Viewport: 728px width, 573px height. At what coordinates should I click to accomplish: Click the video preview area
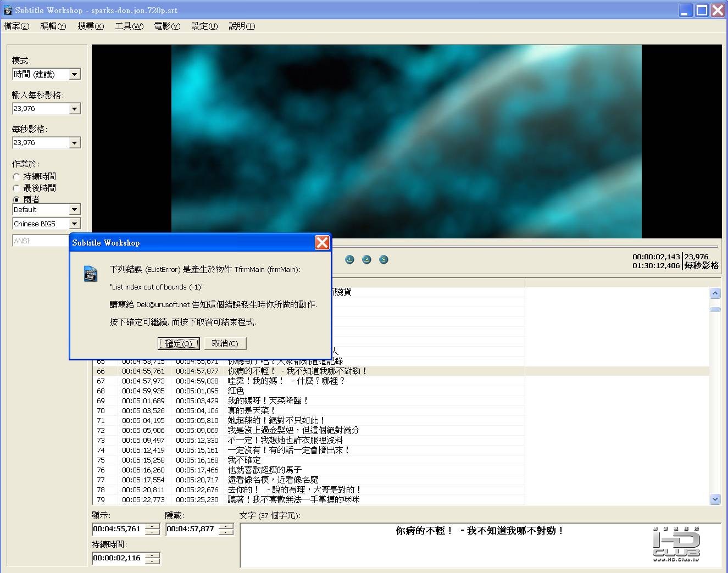(x=407, y=141)
